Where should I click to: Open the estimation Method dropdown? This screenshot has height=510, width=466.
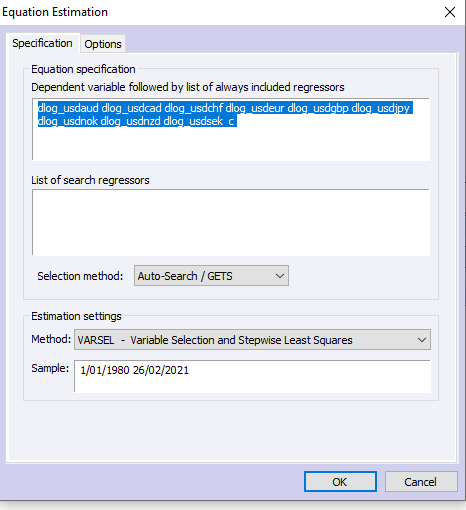252,340
